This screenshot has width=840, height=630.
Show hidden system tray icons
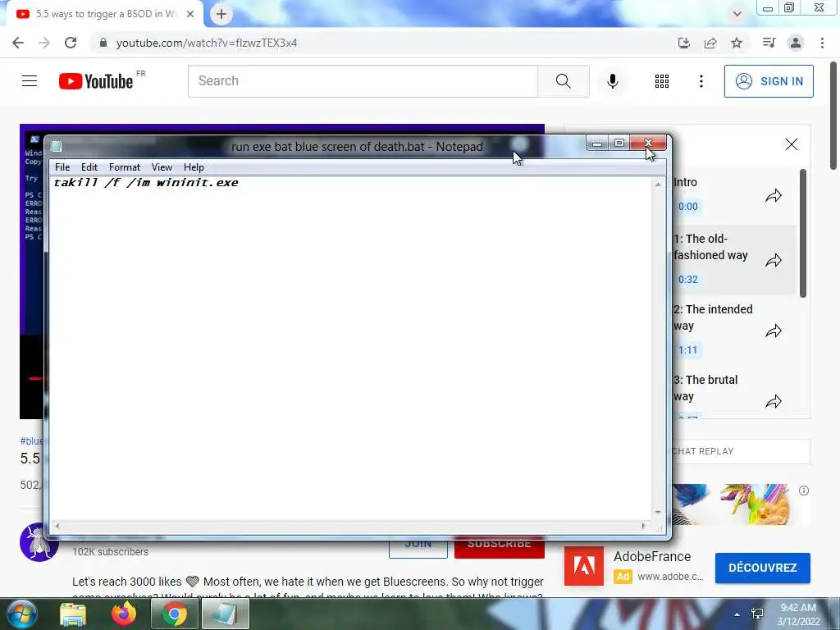click(737, 614)
